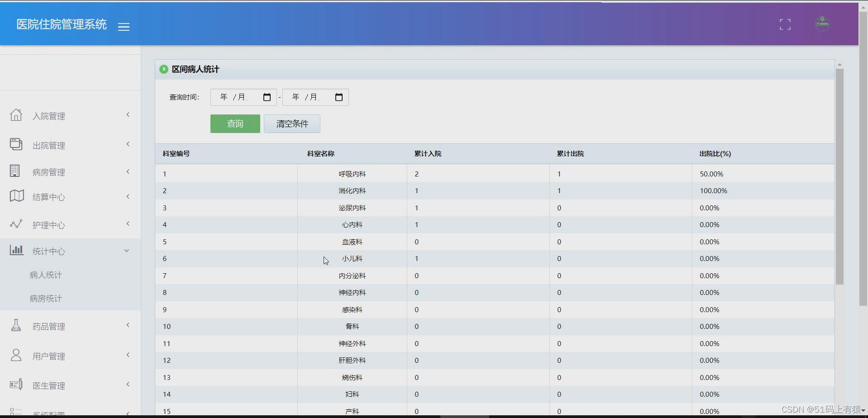Select the 消化内科 table cell
The image size is (868, 418).
click(x=352, y=191)
